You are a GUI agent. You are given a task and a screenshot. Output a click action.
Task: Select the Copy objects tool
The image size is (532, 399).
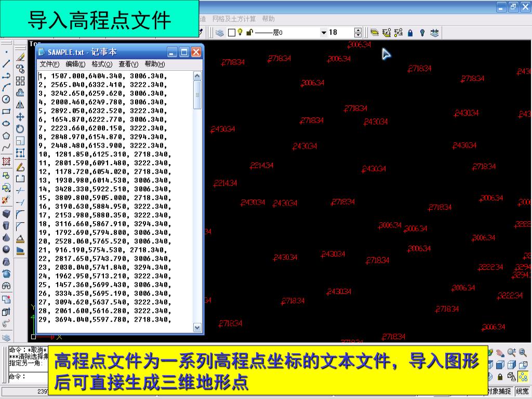(x=20, y=69)
